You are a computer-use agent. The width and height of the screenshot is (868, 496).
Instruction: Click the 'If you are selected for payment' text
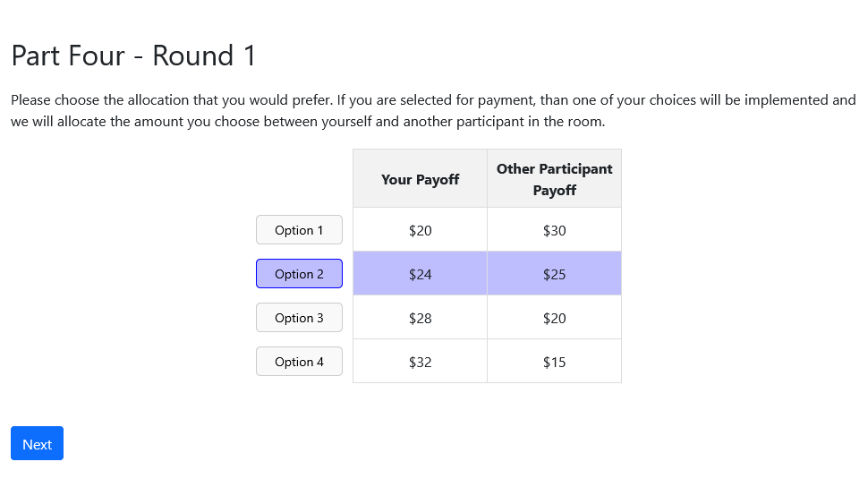(438, 99)
